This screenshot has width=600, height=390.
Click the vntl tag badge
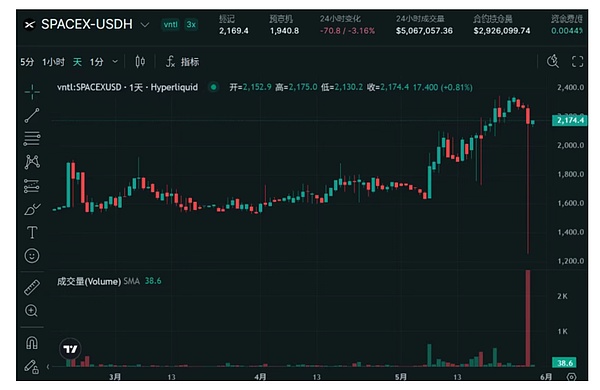[x=171, y=25]
